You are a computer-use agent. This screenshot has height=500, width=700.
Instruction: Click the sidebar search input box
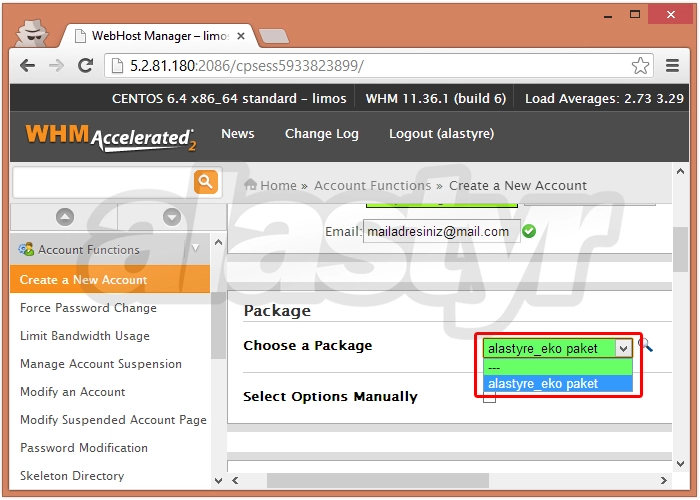click(x=103, y=182)
